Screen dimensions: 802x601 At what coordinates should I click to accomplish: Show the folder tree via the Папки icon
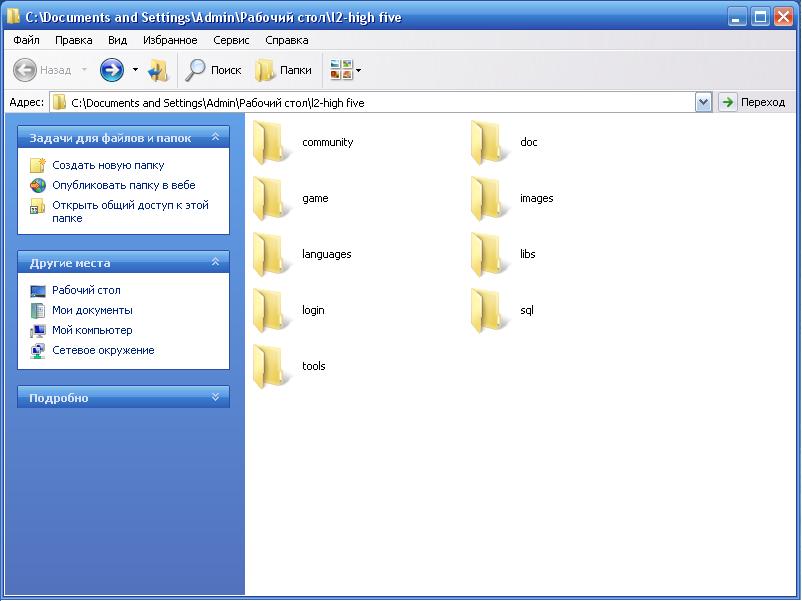(264, 70)
